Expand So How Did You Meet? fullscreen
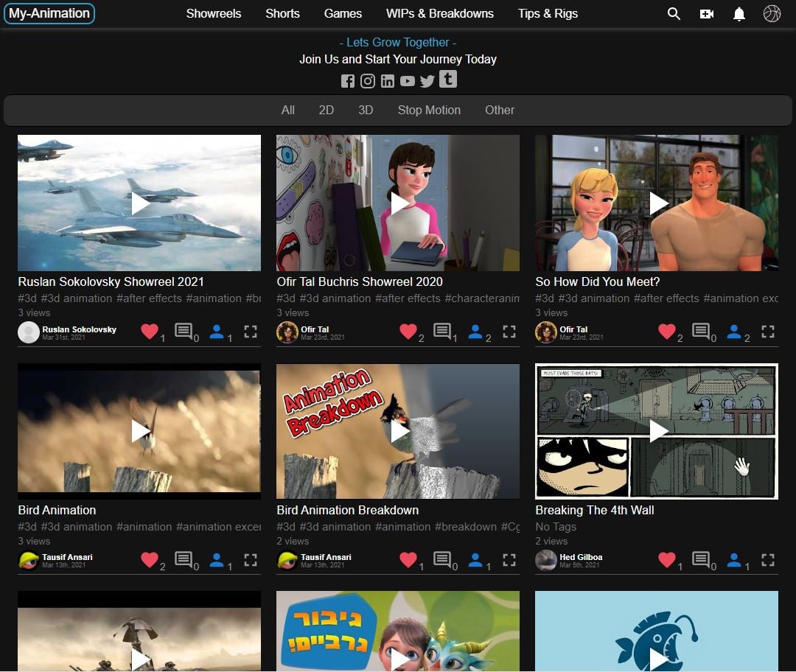Image resolution: width=796 pixels, height=672 pixels. 768,332
